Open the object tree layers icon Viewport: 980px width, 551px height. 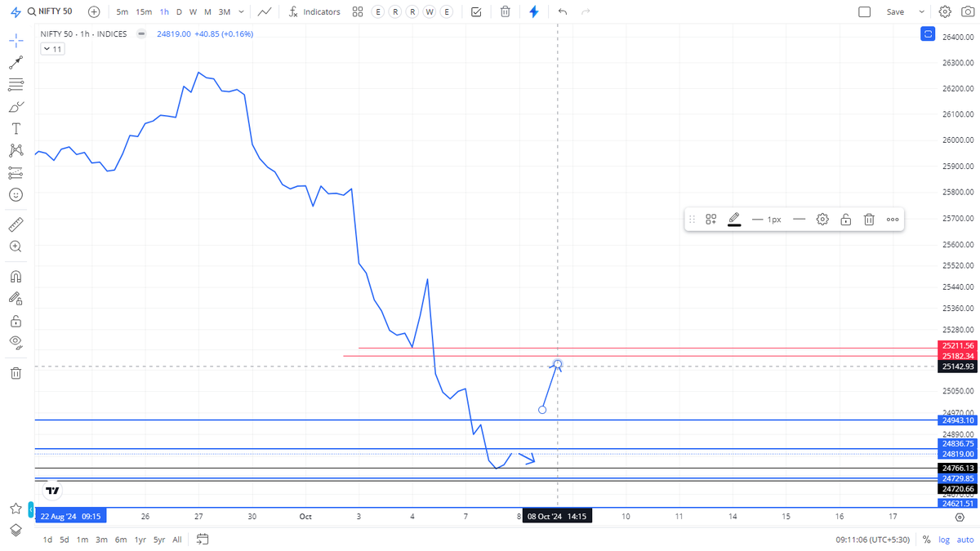pyautogui.click(x=16, y=530)
